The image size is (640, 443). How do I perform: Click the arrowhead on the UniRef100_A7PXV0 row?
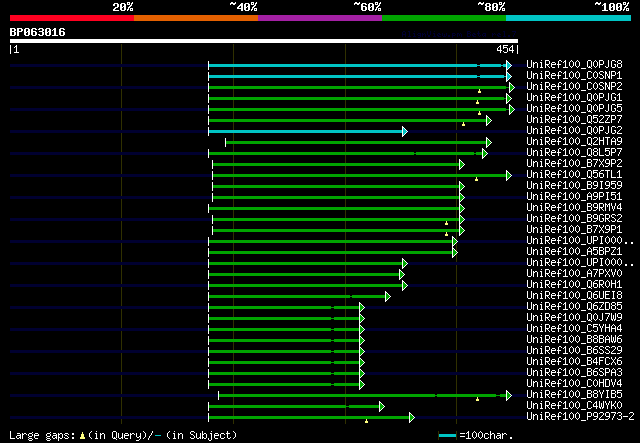[x=402, y=275]
